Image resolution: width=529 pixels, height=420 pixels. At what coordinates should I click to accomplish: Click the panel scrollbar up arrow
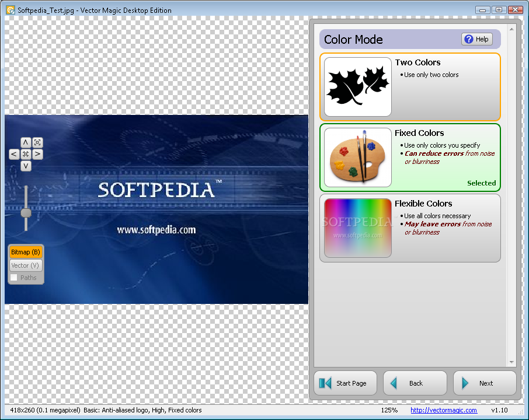[x=511, y=29]
